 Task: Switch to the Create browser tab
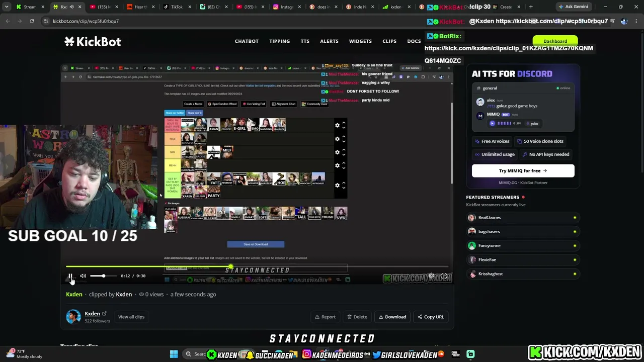(506, 7)
